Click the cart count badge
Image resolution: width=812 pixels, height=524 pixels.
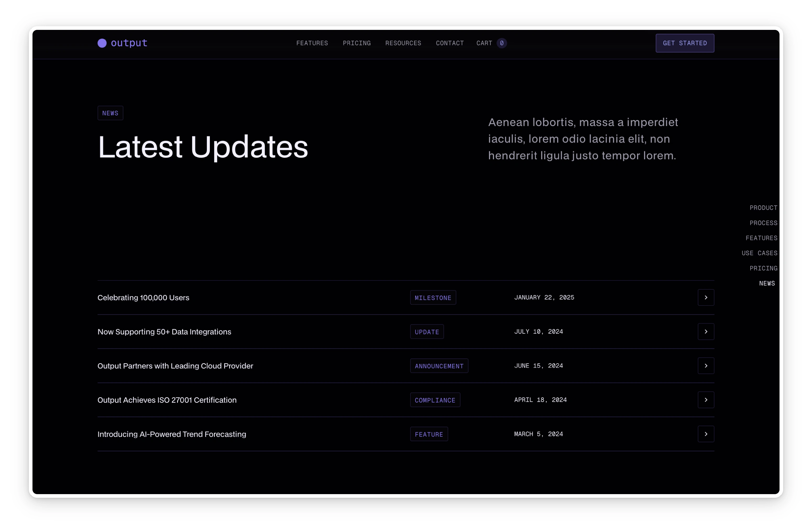pyautogui.click(x=501, y=43)
